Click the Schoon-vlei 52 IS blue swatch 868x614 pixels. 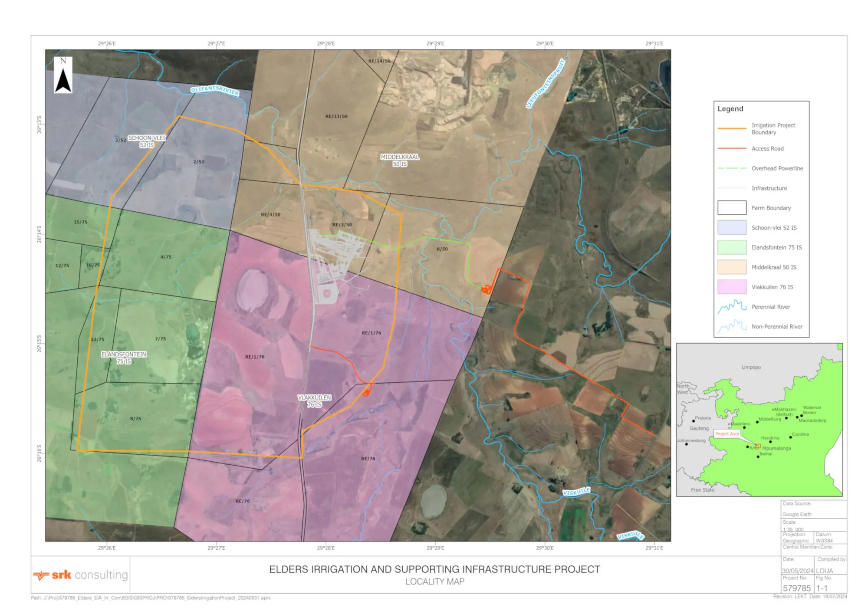point(732,227)
